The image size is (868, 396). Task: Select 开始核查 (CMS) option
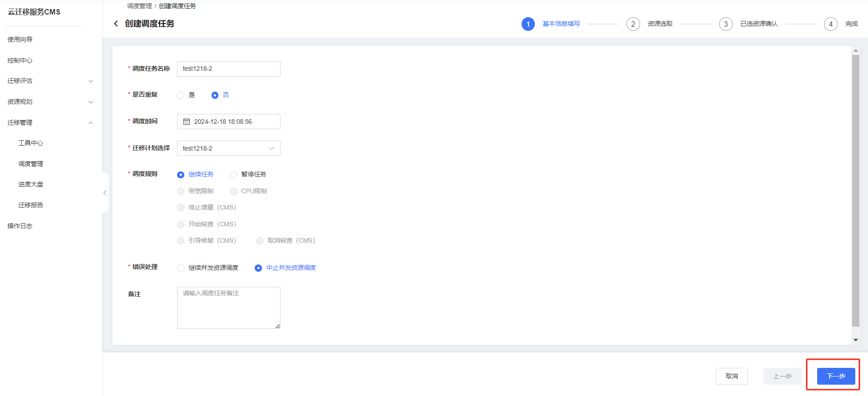(x=181, y=225)
